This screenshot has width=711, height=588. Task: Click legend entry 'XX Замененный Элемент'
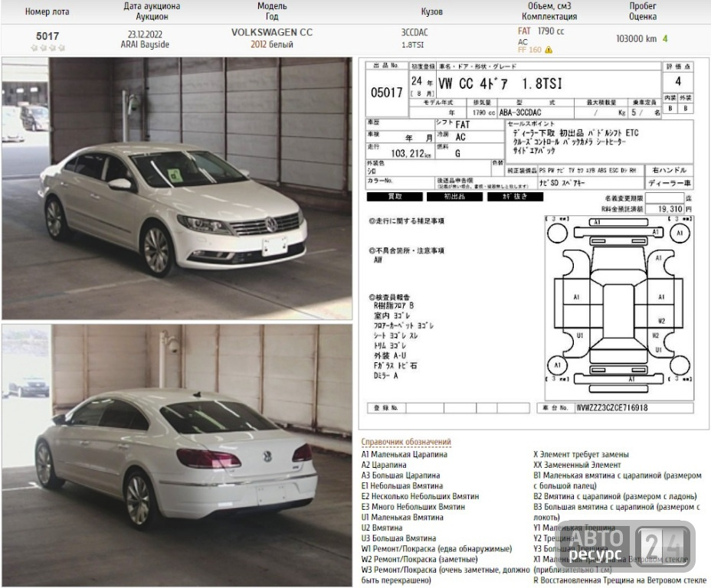pos(577,465)
